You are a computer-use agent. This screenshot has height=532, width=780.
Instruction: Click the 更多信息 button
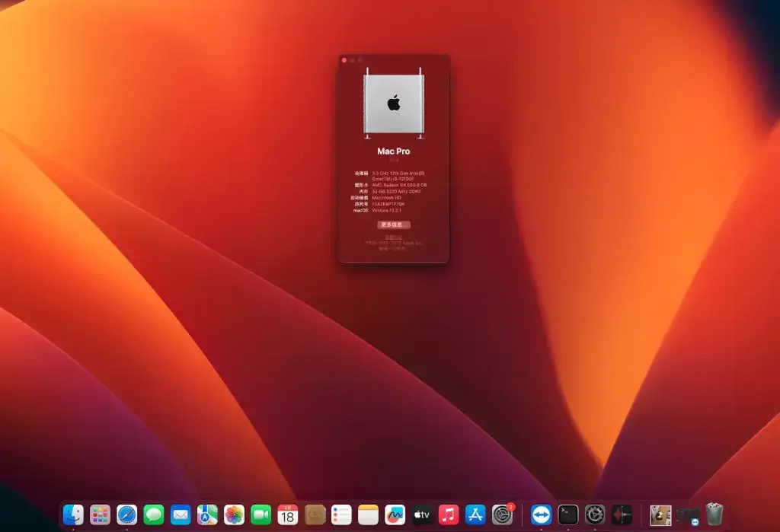[394, 225]
